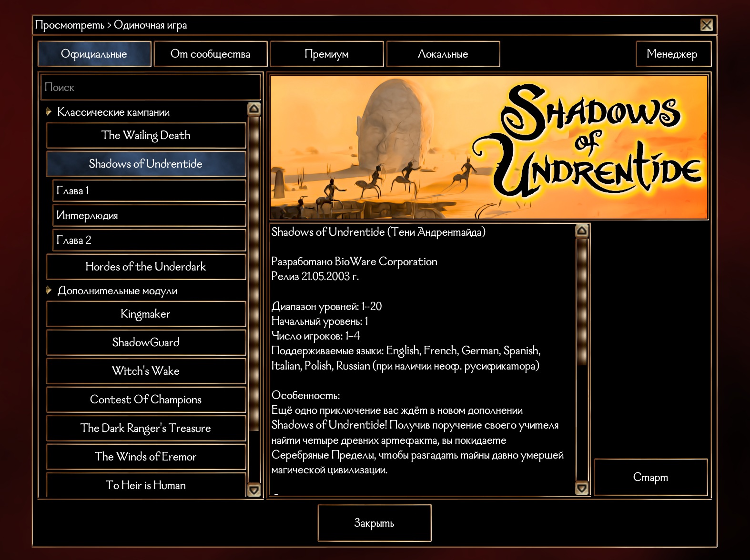Collapse the Дополнительные модули category
This screenshot has width=750, height=560.
coord(49,290)
